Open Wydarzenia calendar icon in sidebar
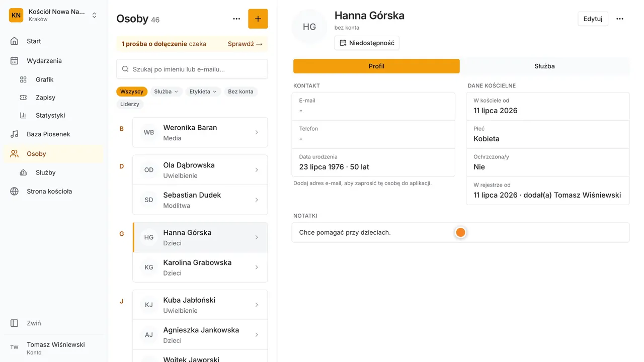This screenshot has width=644, height=362. 15,61
